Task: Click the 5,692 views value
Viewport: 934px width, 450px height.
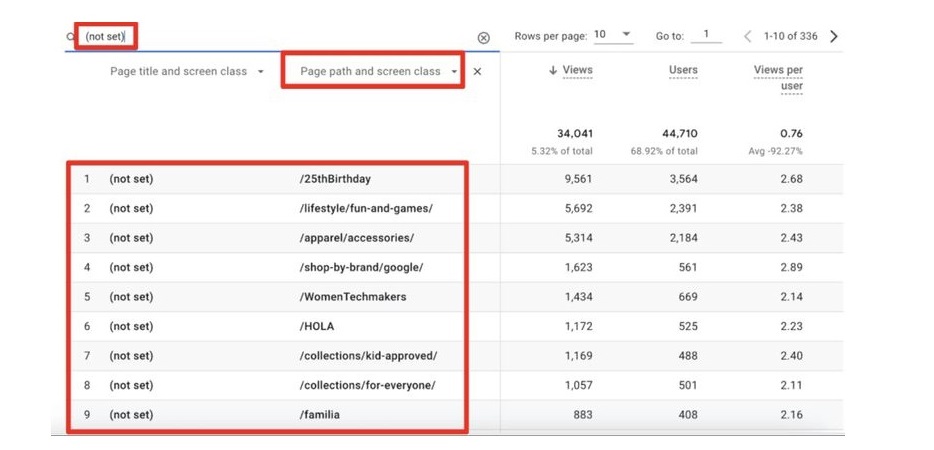Action: 578,209
